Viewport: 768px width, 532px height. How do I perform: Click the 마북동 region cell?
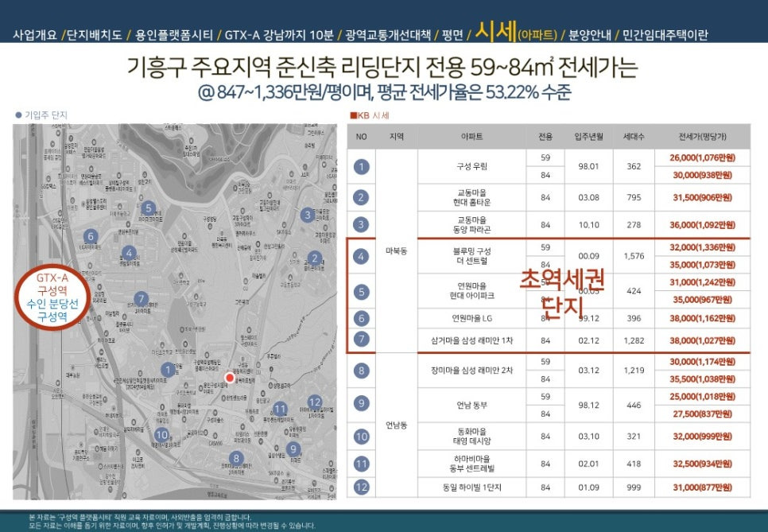click(x=396, y=250)
